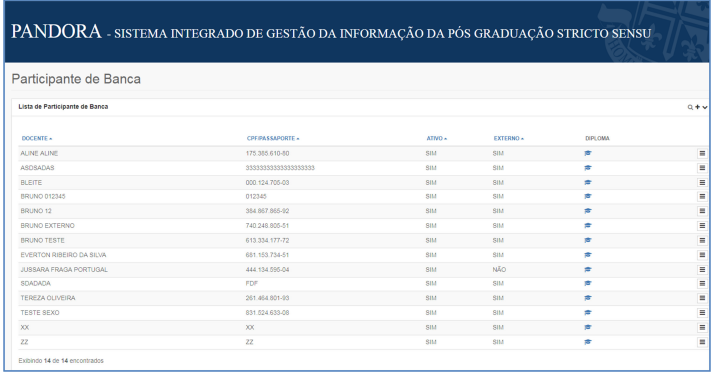Open row actions menu for EVERTON RIBEIRO DA SILVA
Screen dimensions: 712x374
tap(702, 256)
